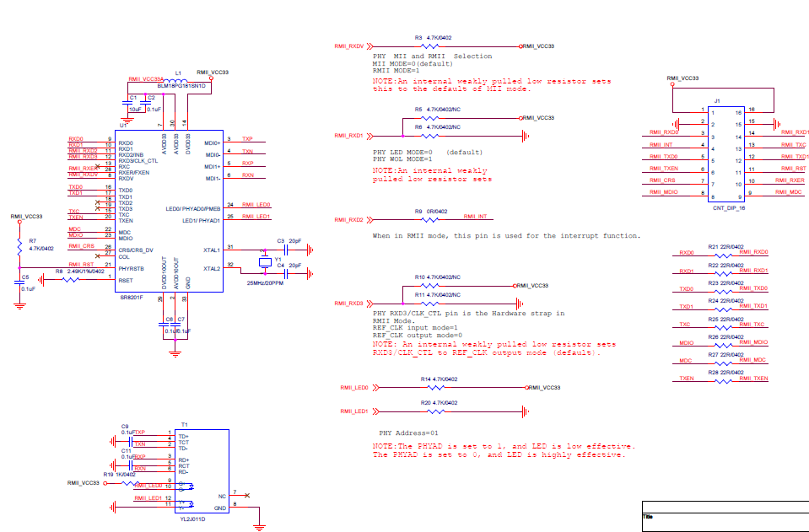Click the MDI0+ pin label

click(x=213, y=143)
